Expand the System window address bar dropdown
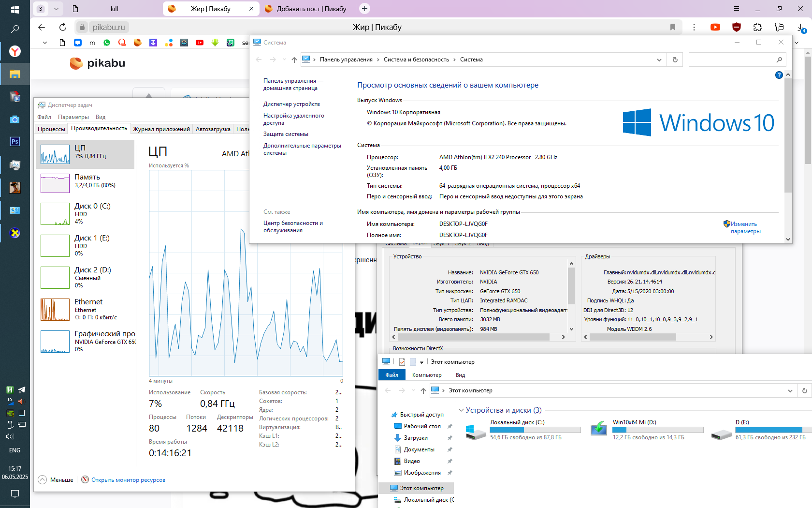 659,60
